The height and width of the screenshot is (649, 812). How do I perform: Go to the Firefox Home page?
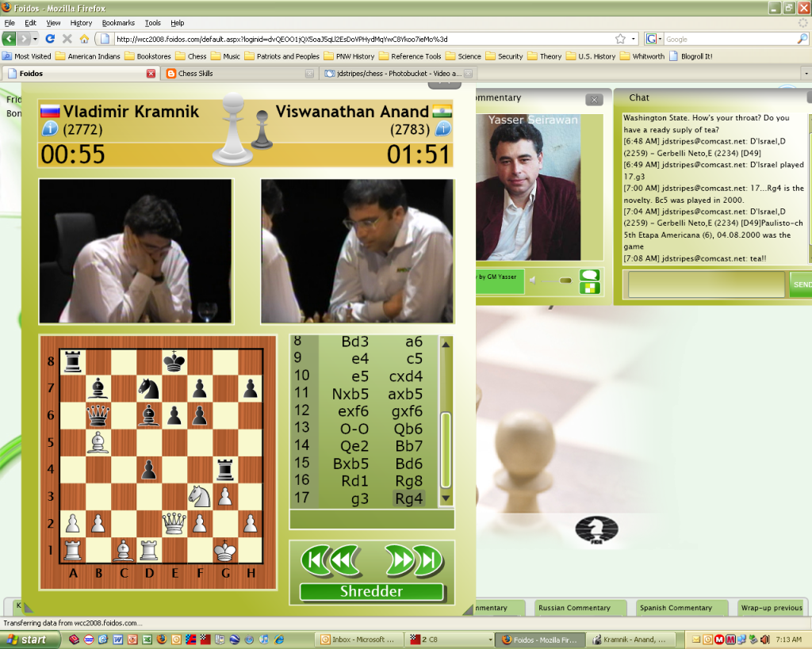[84, 39]
